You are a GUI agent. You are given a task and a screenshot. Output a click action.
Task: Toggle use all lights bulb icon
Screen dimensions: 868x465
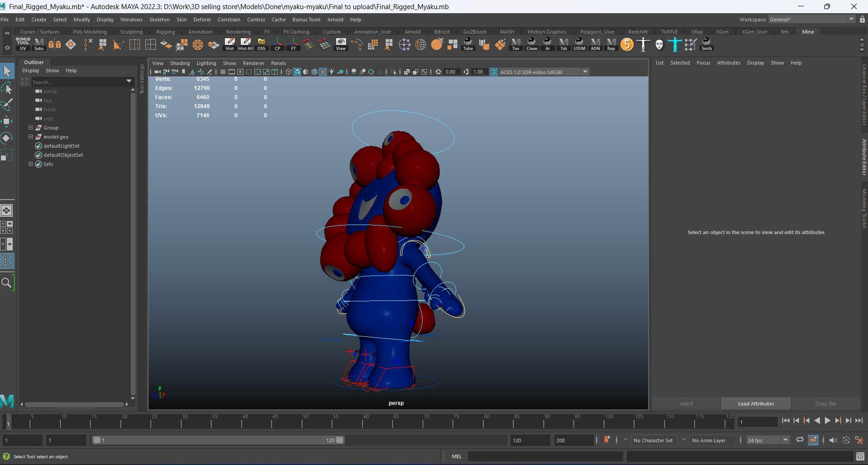point(332,72)
